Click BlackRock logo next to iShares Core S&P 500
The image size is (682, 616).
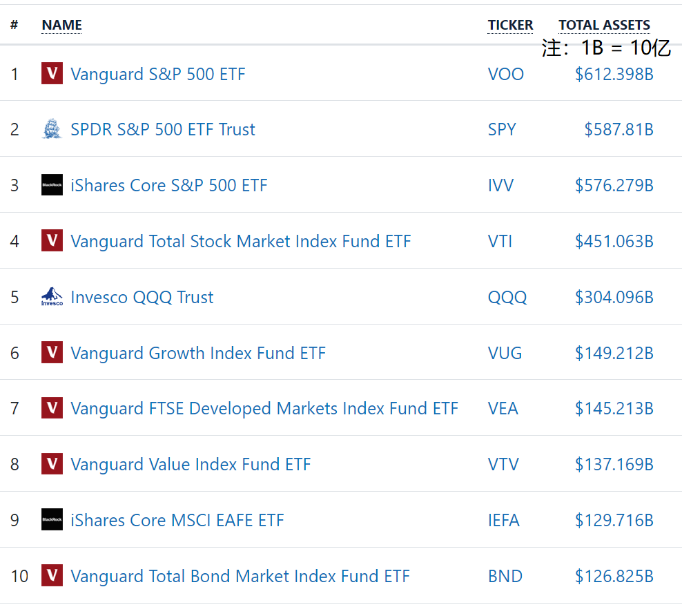[x=52, y=185]
